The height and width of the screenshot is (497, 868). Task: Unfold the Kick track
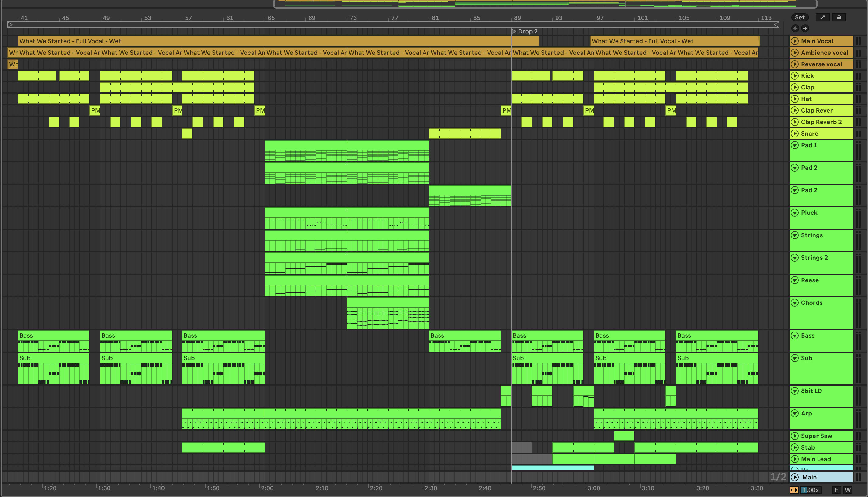795,76
